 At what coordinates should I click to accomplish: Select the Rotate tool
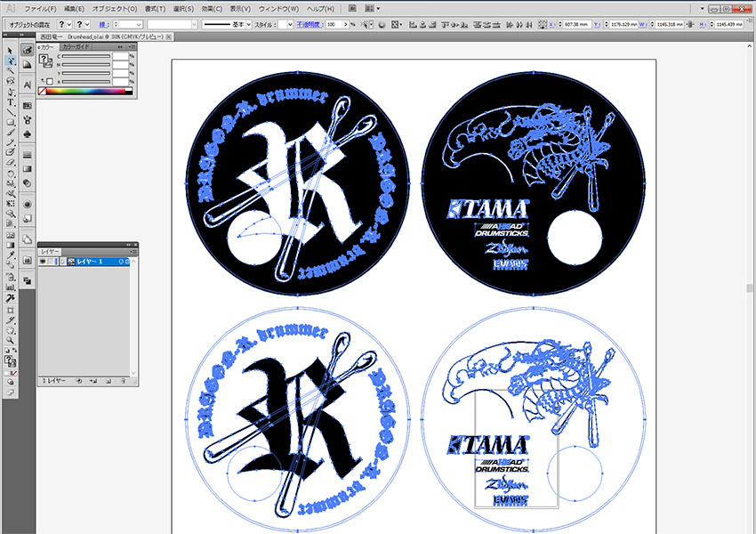(x=10, y=174)
